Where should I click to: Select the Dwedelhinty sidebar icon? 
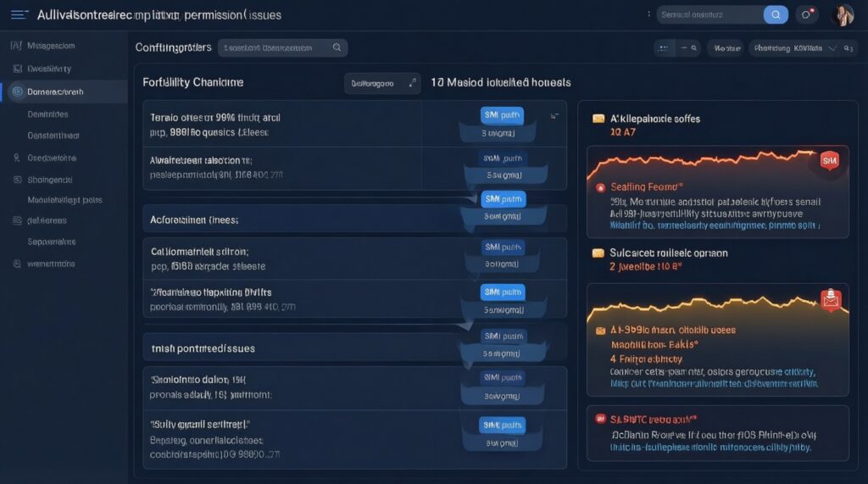click(x=17, y=69)
